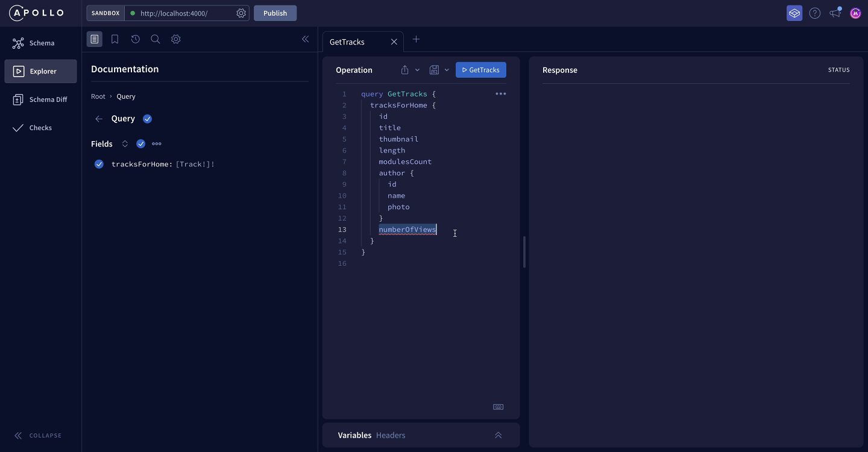This screenshot has height=452, width=868.
Task: Expand the share options dropdown arrow
Action: click(417, 70)
